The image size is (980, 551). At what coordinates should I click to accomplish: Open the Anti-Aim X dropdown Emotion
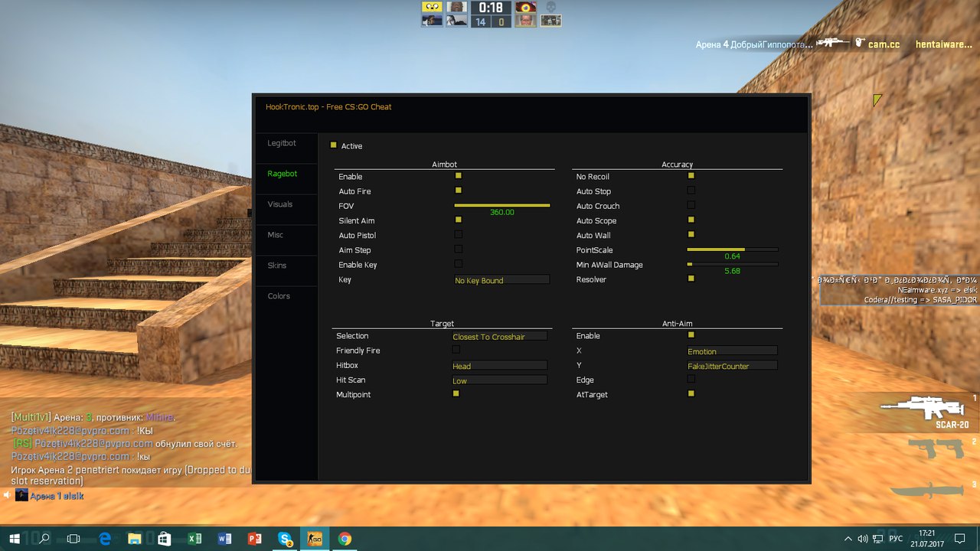tap(732, 350)
